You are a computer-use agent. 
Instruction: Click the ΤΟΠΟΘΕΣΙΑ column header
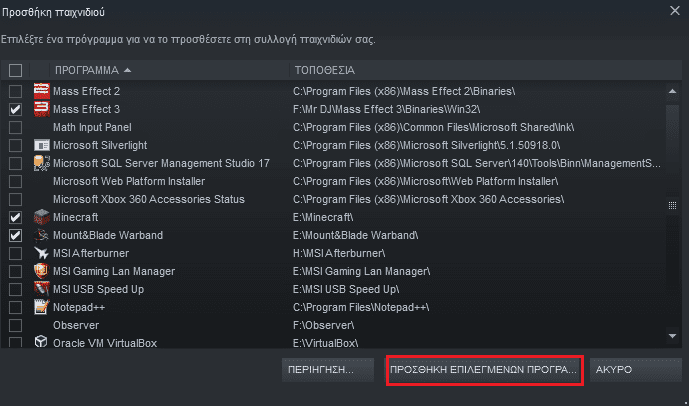tap(325, 70)
